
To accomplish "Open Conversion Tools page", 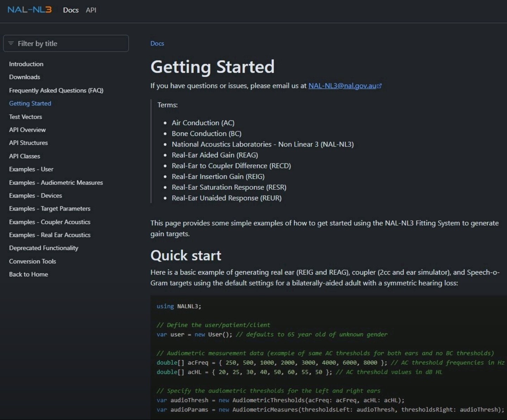I will [32, 262].
